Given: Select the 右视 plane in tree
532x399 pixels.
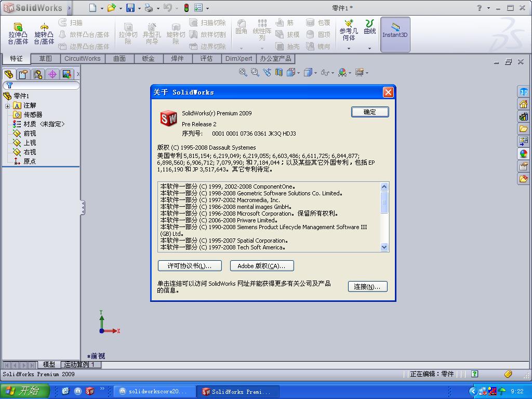Looking at the screenshot, I should tap(30, 152).
